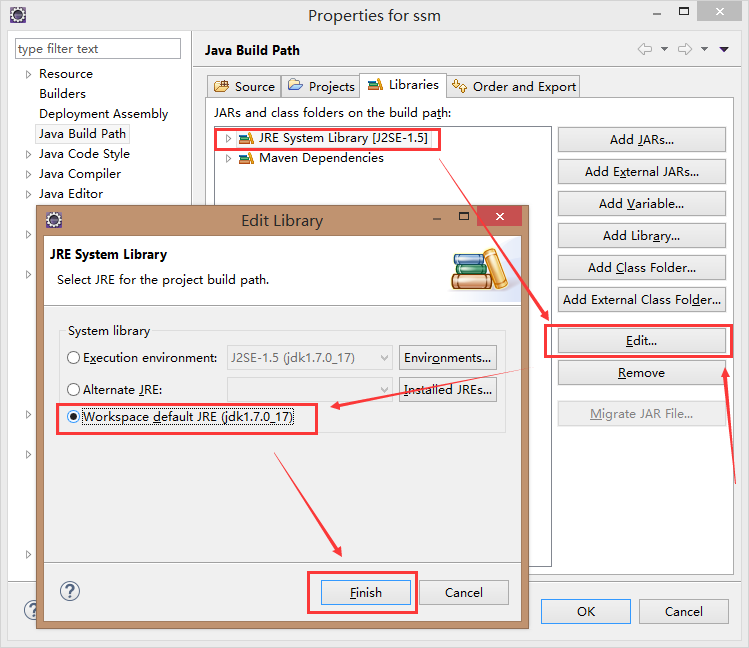Switch to the Libraries tab
Viewport: 749px width, 648px height.
point(403,85)
